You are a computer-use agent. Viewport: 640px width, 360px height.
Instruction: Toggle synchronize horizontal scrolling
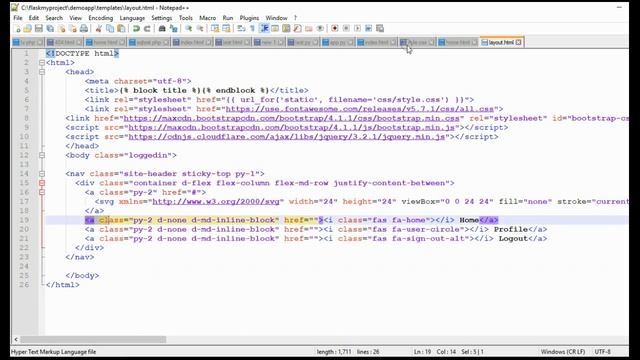pos(226,29)
